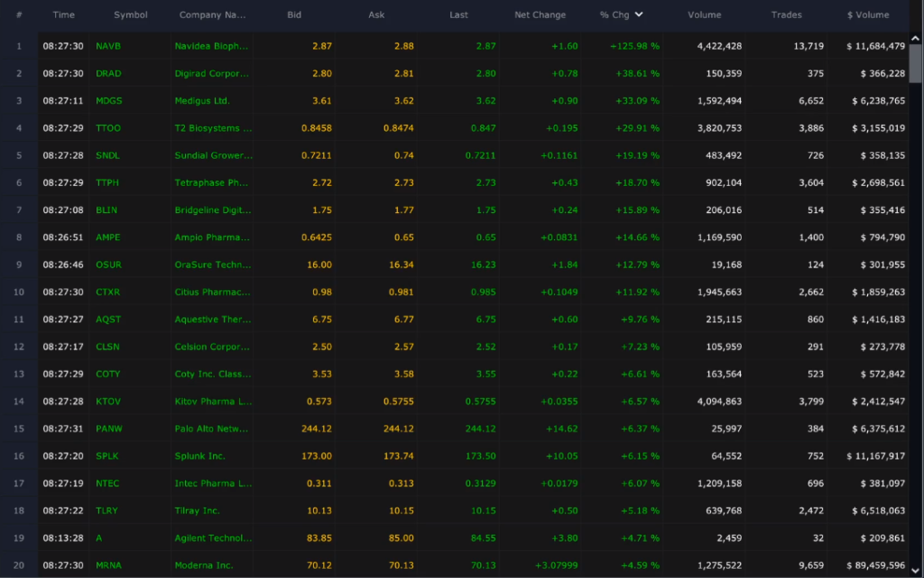Select the CTXR symbol
The image size is (924, 578).
pos(108,292)
